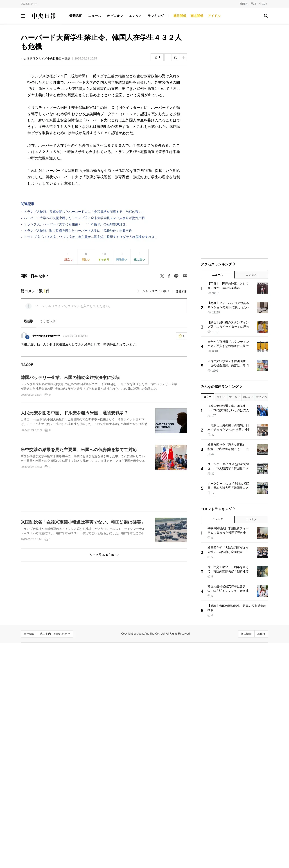This screenshot has height=868, width=289.
Task: Select 悲しい tab in 感想ランキング
Action: point(221,397)
